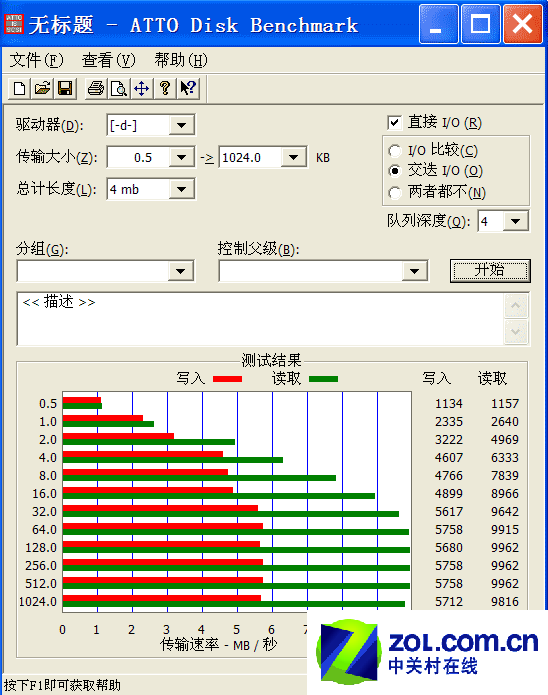Open the 查看(V) menu
This screenshot has width=548, height=695.
(x=109, y=60)
